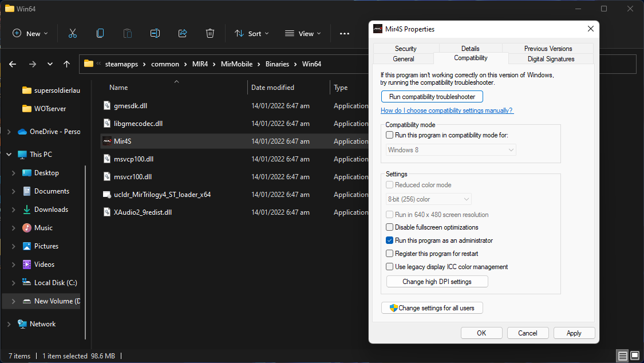644x363 pixels.
Task: Open Desktop in the navigation pane
Action: tap(46, 173)
